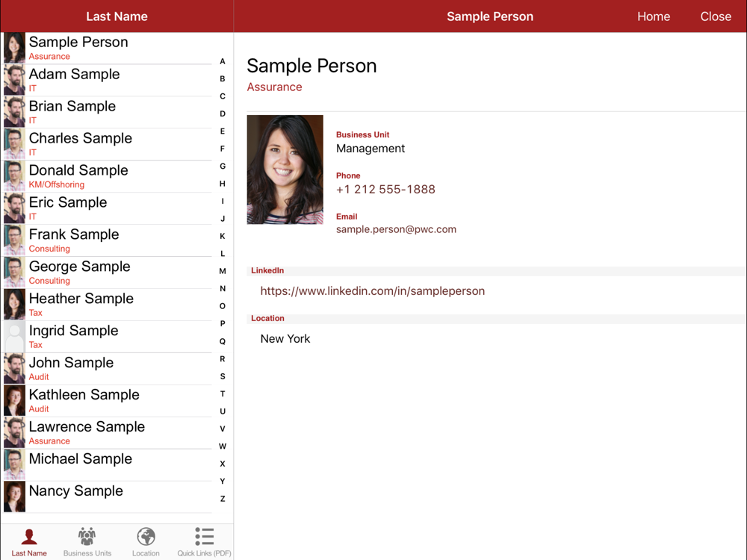Screen dimensions: 747x560
Task: Jump to letter P in index
Action: click(x=223, y=324)
